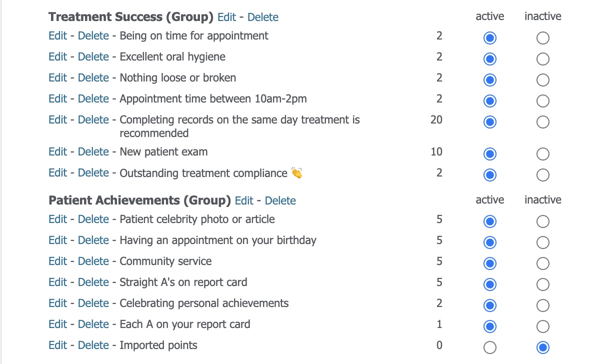The height and width of the screenshot is (364, 599).
Task: Edit the Treatment Success group
Action: click(x=227, y=17)
